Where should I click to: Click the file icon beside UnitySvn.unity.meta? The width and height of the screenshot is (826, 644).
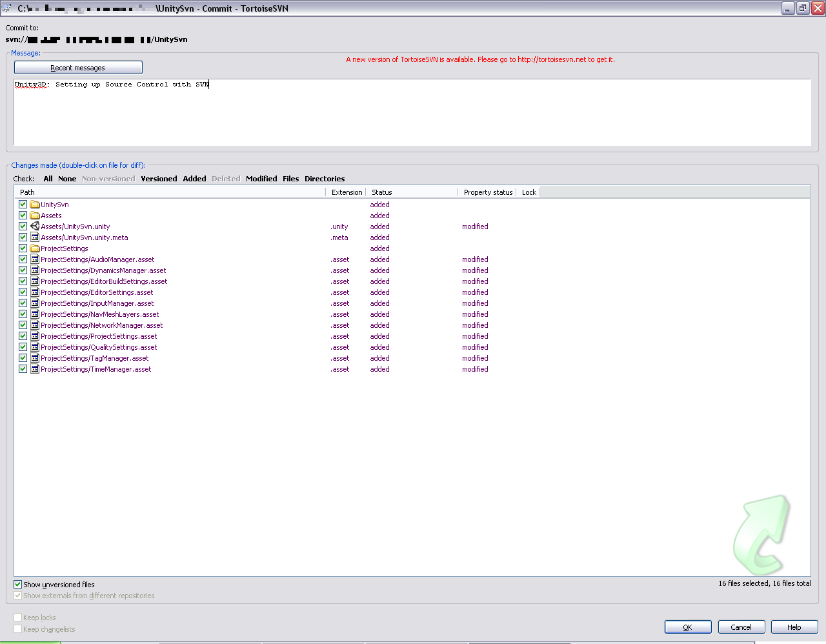(35, 237)
